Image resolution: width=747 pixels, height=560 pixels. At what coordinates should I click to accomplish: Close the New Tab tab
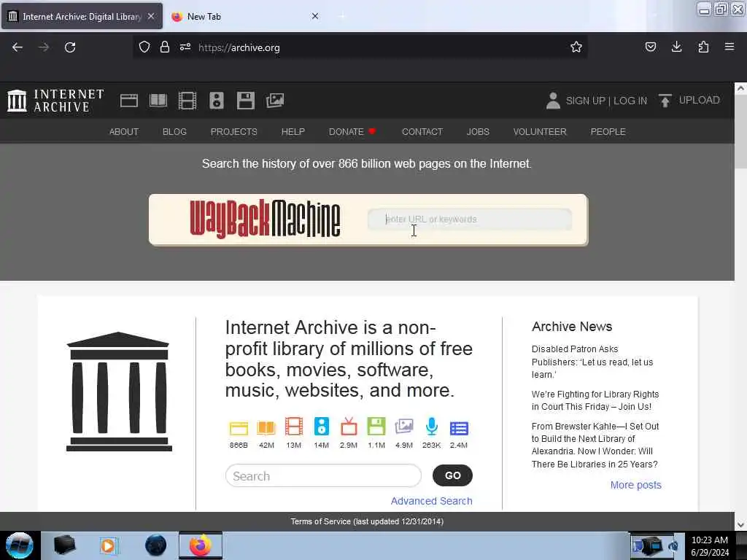pyautogui.click(x=315, y=16)
